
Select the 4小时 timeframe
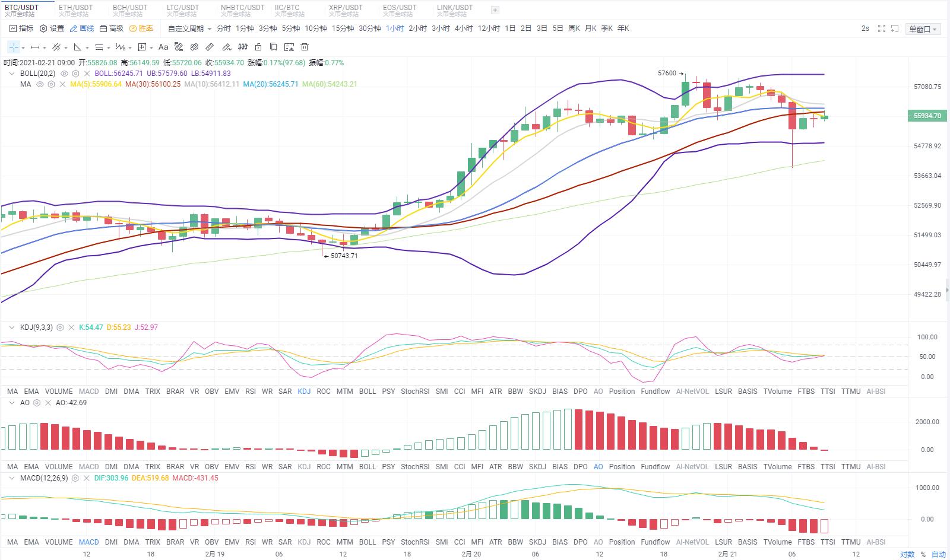(463, 28)
